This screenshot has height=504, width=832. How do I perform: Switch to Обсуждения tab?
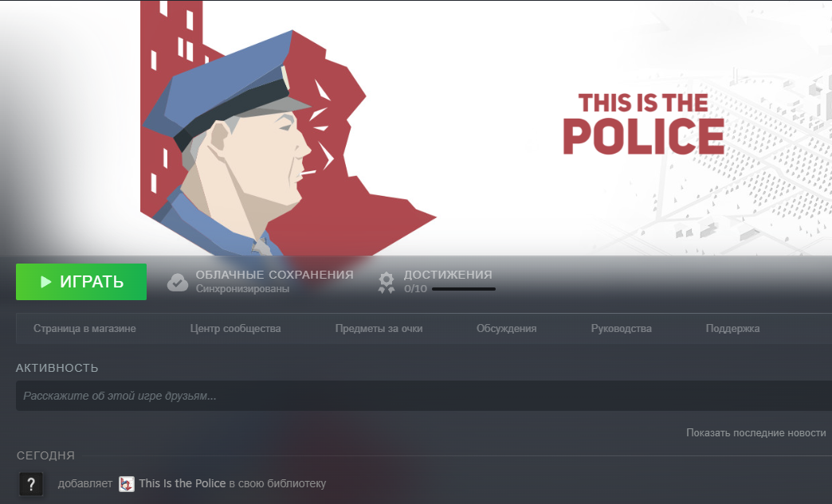point(506,329)
